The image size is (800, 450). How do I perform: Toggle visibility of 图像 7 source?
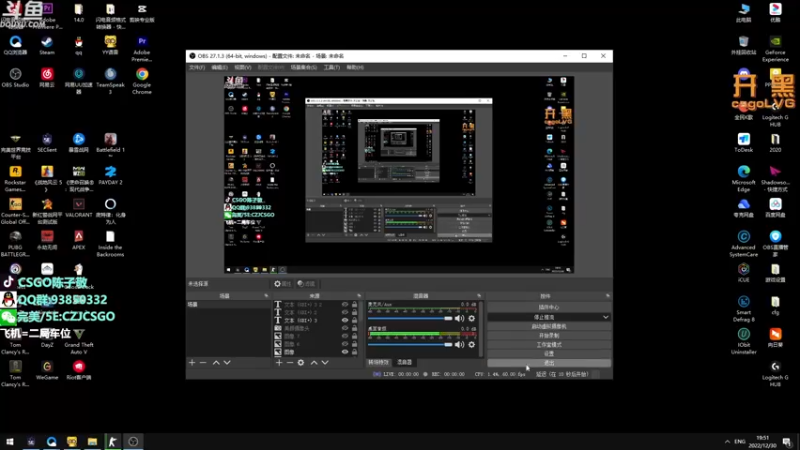[345, 336]
